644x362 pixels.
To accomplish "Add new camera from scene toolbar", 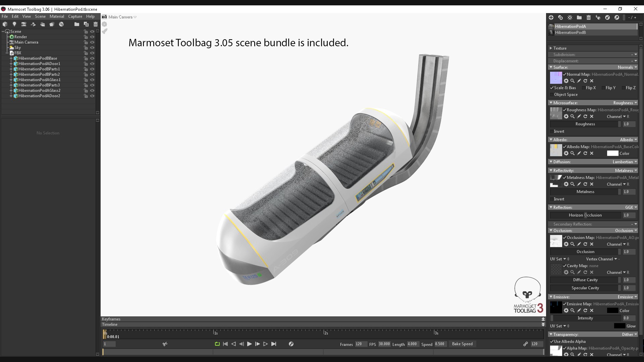I will 24,24.
